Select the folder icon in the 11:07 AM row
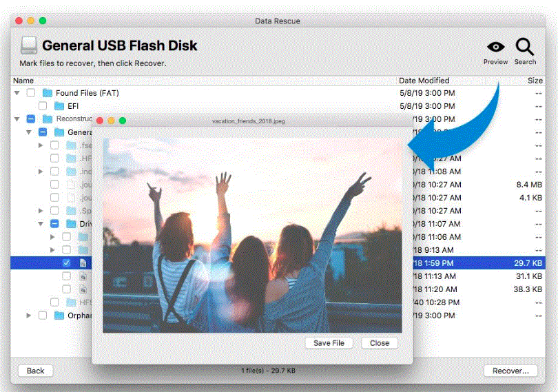This screenshot has height=392, width=558. [x=71, y=224]
